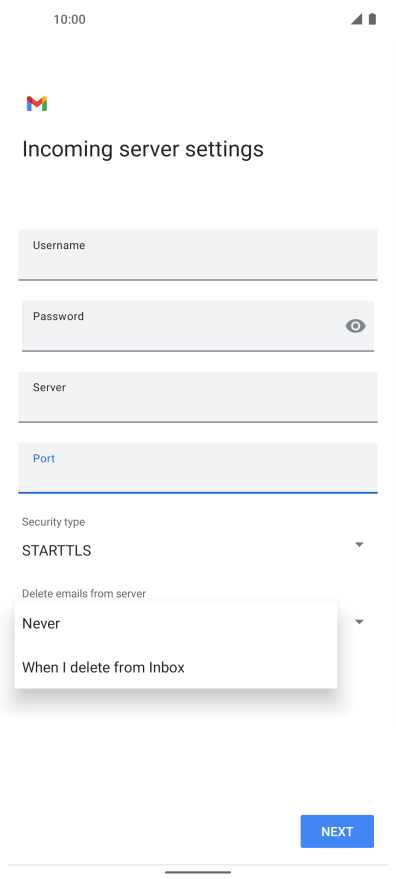Tap the bottom navigation gesture handle

[198, 872]
